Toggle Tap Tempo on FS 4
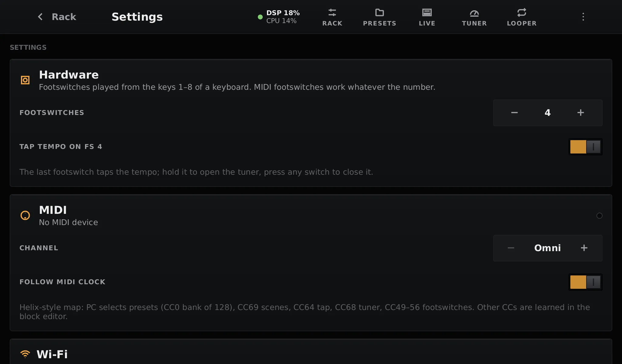 tap(585, 147)
